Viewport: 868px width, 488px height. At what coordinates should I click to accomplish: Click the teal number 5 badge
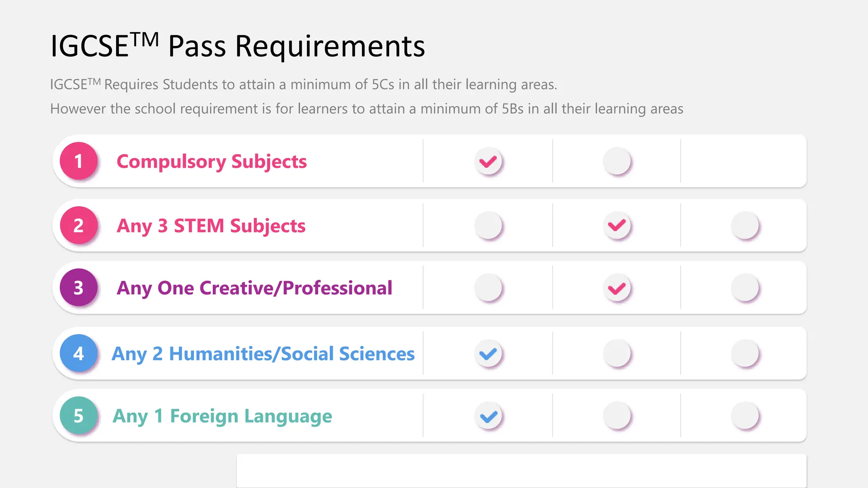click(78, 416)
